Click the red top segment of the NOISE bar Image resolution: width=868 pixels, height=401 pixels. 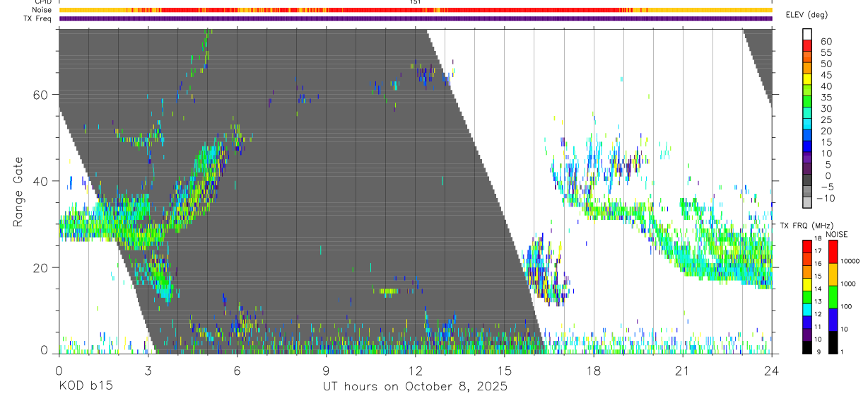pyautogui.click(x=833, y=251)
